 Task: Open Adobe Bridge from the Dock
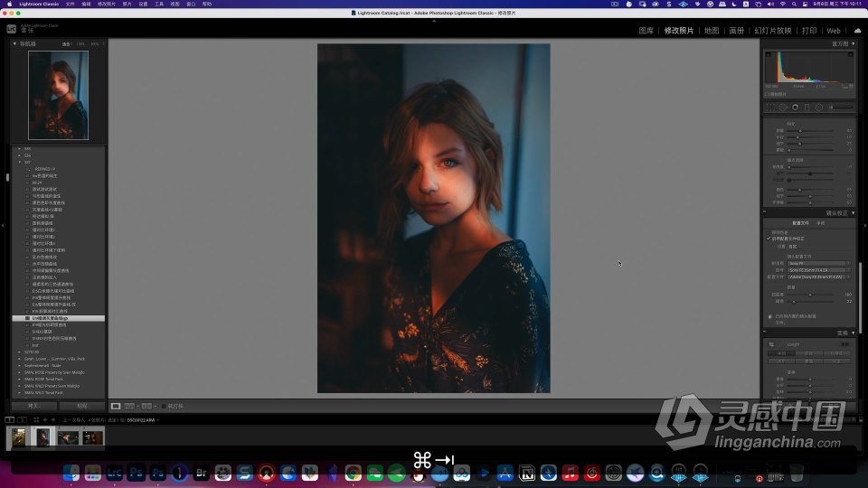tap(202, 473)
